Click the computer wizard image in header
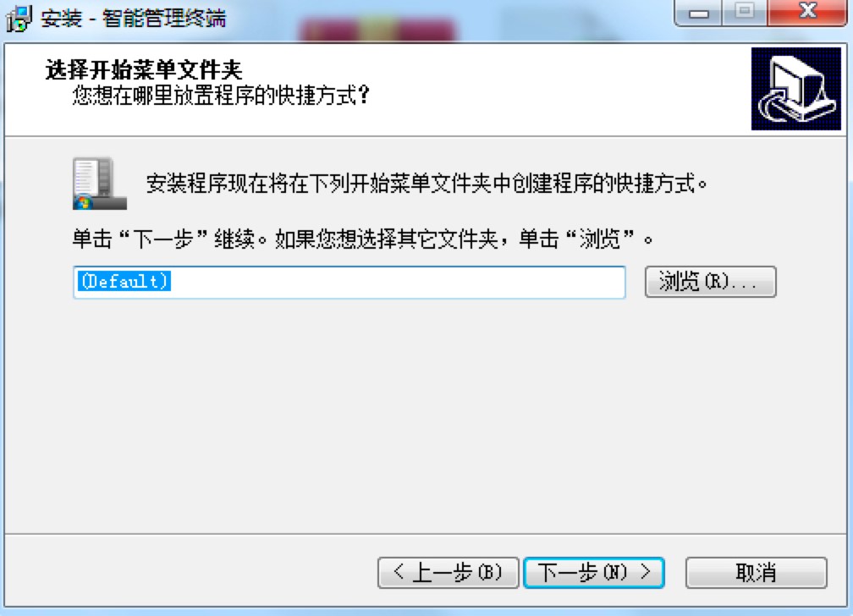853x616 pixels. pos(795,89)
